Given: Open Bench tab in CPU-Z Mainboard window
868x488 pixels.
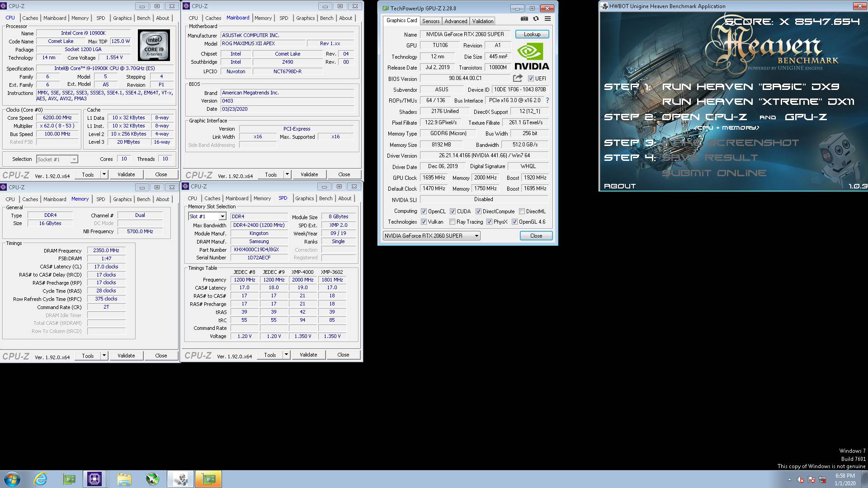Looking at the screenshot, I should pos(327,18).
